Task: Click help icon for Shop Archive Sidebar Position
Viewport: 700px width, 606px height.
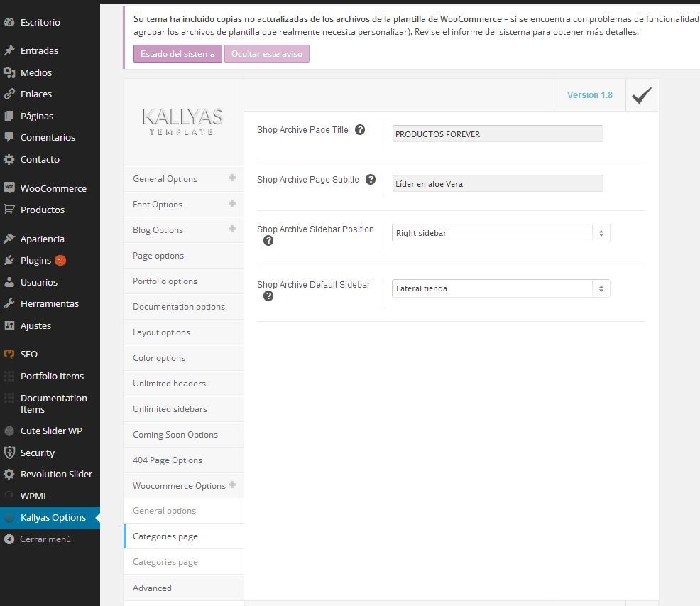Action: click(x=268, y=241)
